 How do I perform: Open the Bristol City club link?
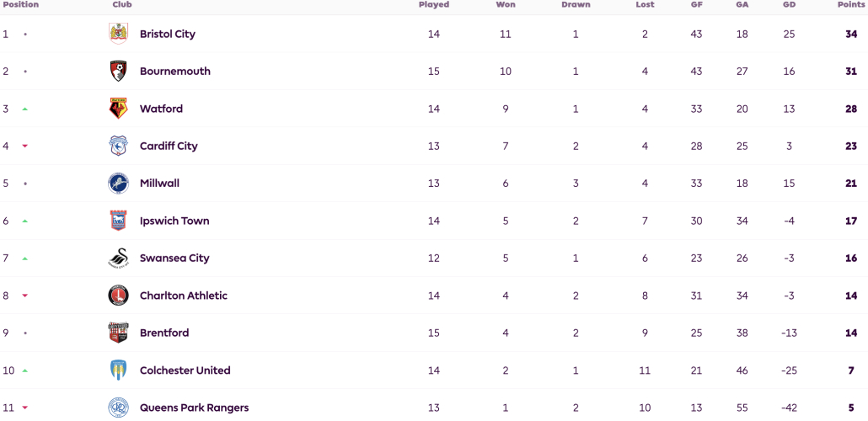tap(167, 34)
